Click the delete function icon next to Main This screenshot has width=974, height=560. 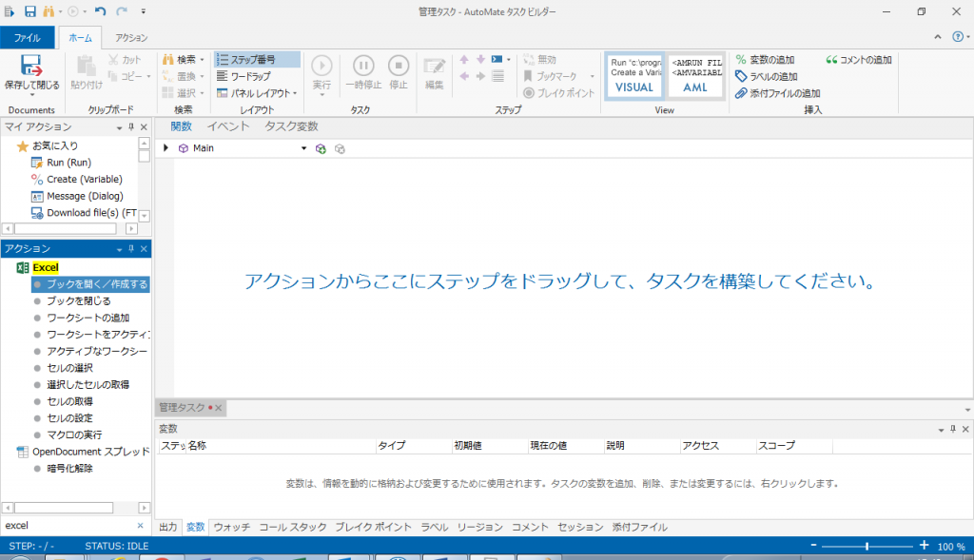[340, 148]
